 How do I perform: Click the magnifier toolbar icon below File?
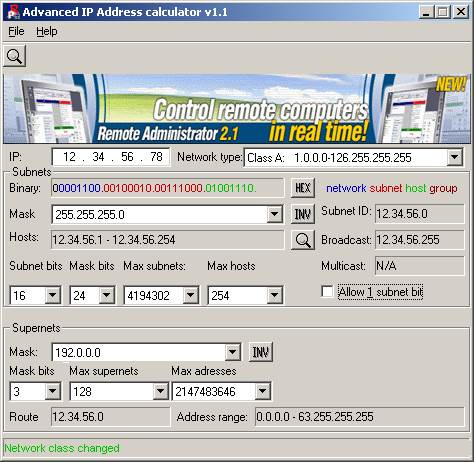coord(15,56)
